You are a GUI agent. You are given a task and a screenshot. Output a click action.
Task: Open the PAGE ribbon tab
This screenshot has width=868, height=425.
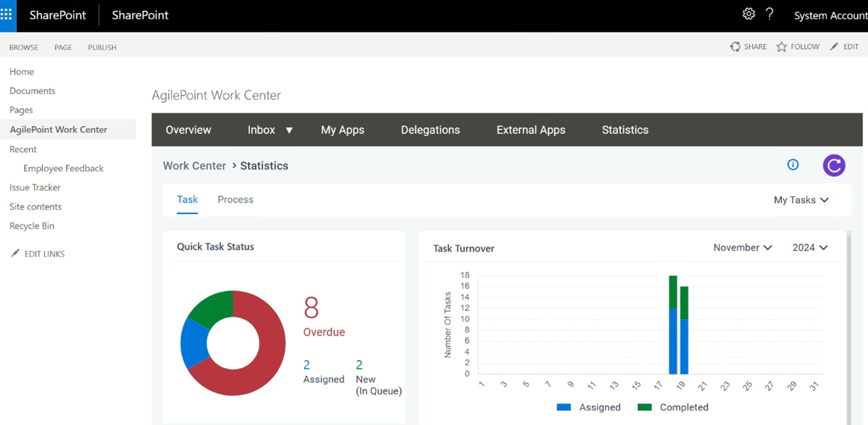coord(63,47)
